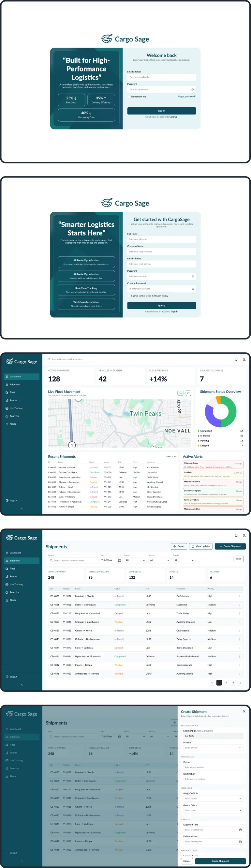Click Sign In button on login form
This screenshot has height=868, width=251.
161,111
